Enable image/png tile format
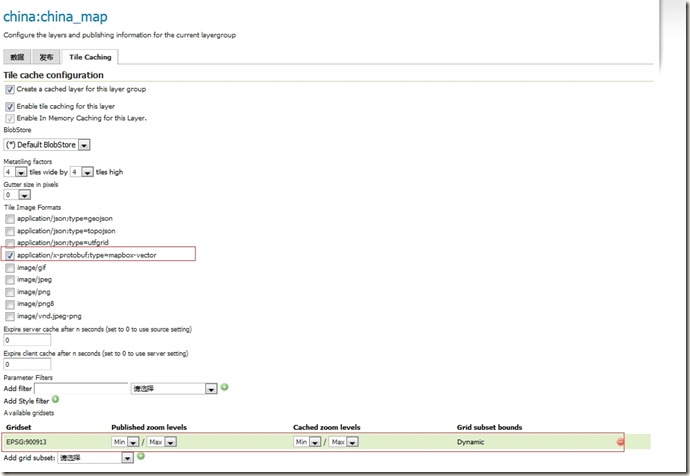The image size is (690, 476). [x=10, y=292]
